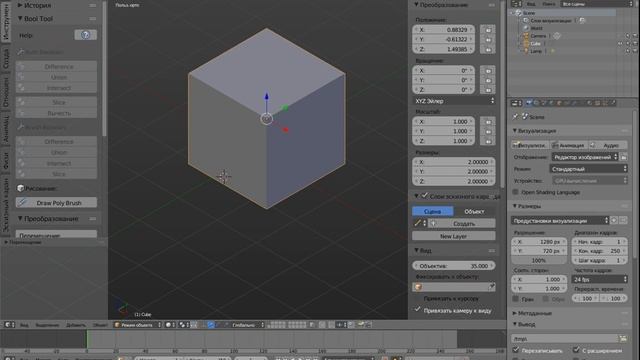Lock the X location value
Image resolution: width=640 pixels, height=360 pixels.
488,30
